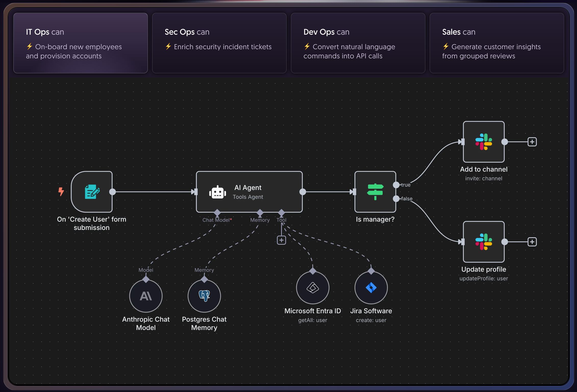The height and width of the screenshot is (392, 577).
Task: Click the 'false' output connector of Is manager?
Action: click(x=396, y=199)
